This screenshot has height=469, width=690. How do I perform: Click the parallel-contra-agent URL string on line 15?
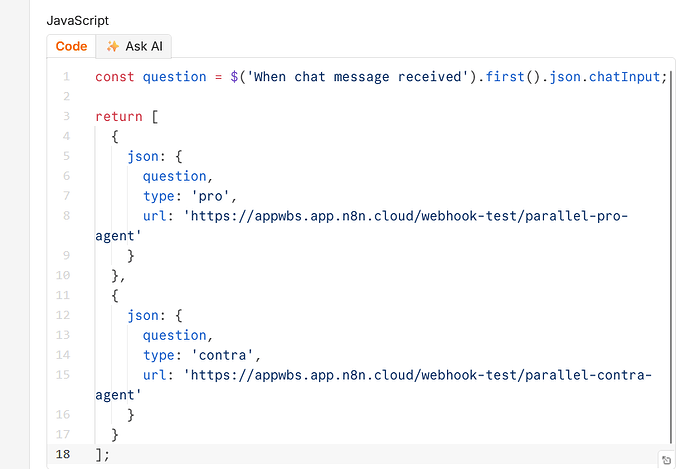pos(373,385)
